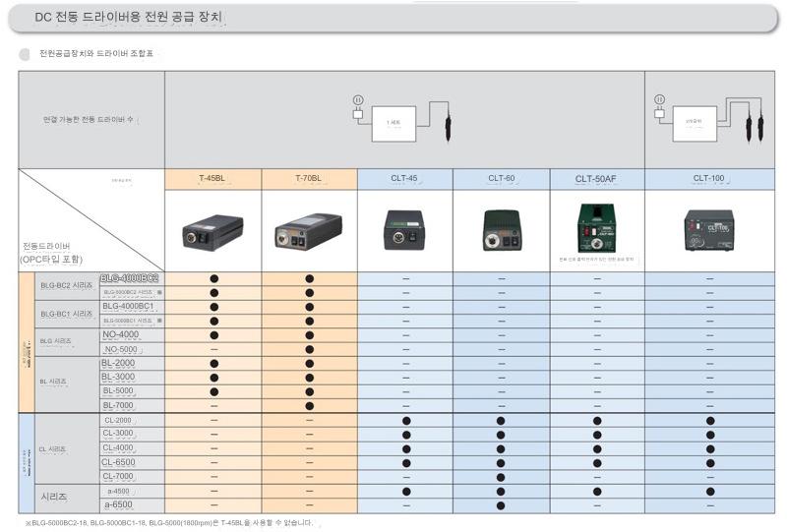The width and height of the screenshot is (787, 532).
Task: Click the BL-3000 model label
Action: (x=118, y=378)
